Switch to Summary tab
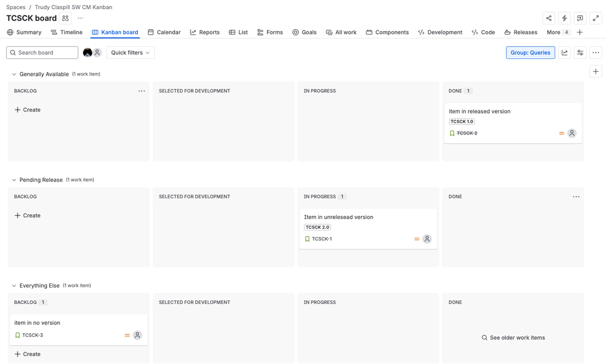 pyautogui.click(x=24, y=33)
